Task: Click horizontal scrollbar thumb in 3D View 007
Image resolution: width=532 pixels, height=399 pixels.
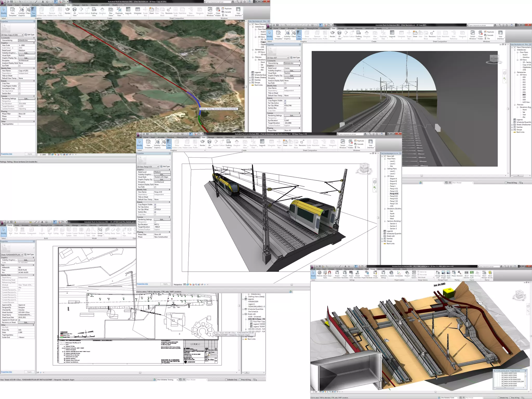Action: coord(422,176)
